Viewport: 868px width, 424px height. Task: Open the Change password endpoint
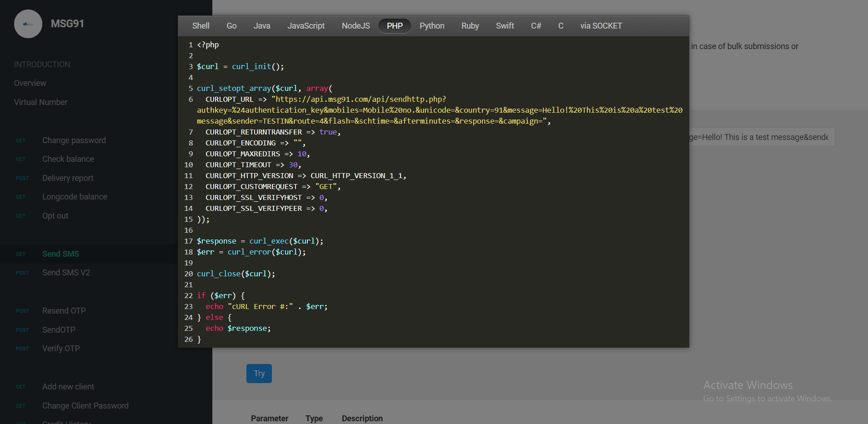pyautogui.click(x=74, y=140)
